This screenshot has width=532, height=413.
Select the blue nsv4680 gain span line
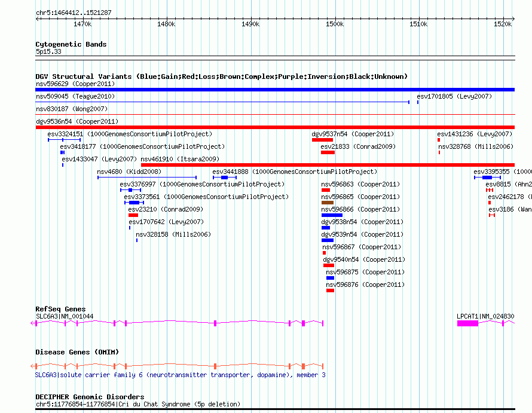coord(147,178)
